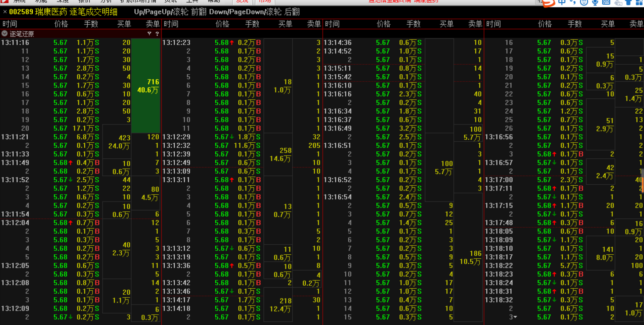
Task: Click the small down arrow at last row
Action: click(515, 317)
